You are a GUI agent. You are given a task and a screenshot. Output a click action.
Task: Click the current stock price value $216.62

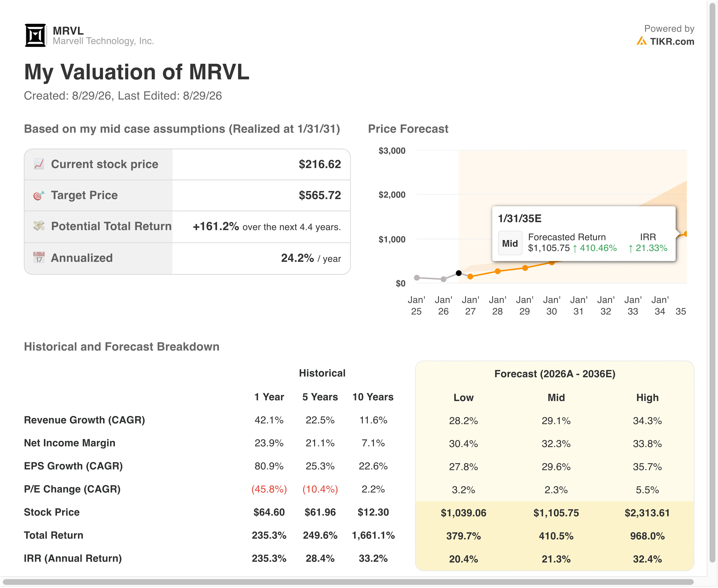pos(320,164)
